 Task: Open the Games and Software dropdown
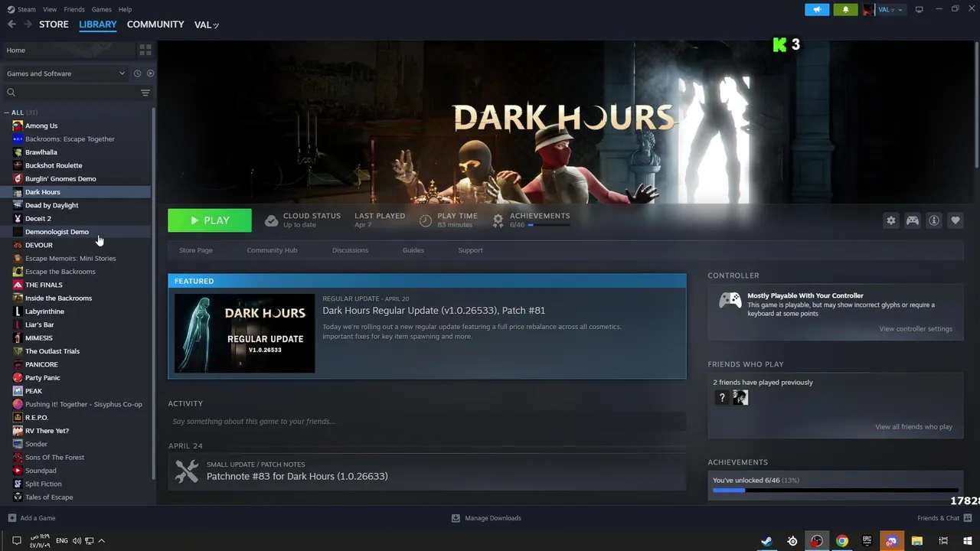65,73
